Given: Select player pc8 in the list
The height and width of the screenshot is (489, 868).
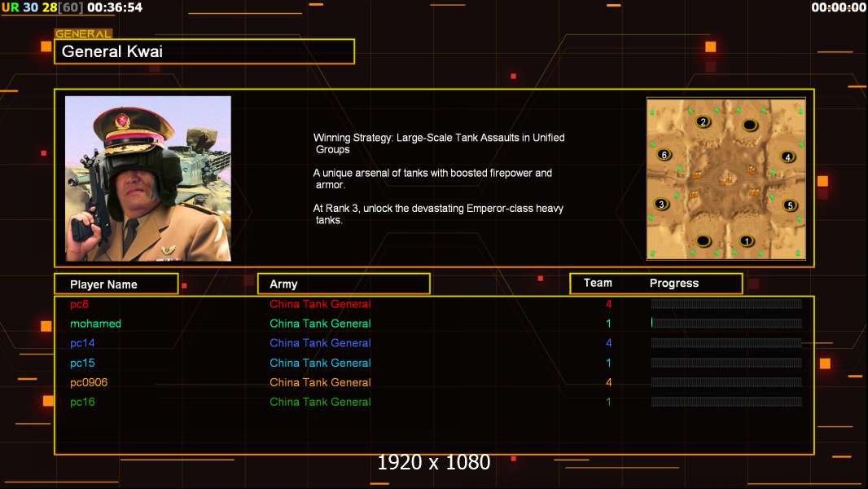Looking at the screenshot, I should point(79,304).
